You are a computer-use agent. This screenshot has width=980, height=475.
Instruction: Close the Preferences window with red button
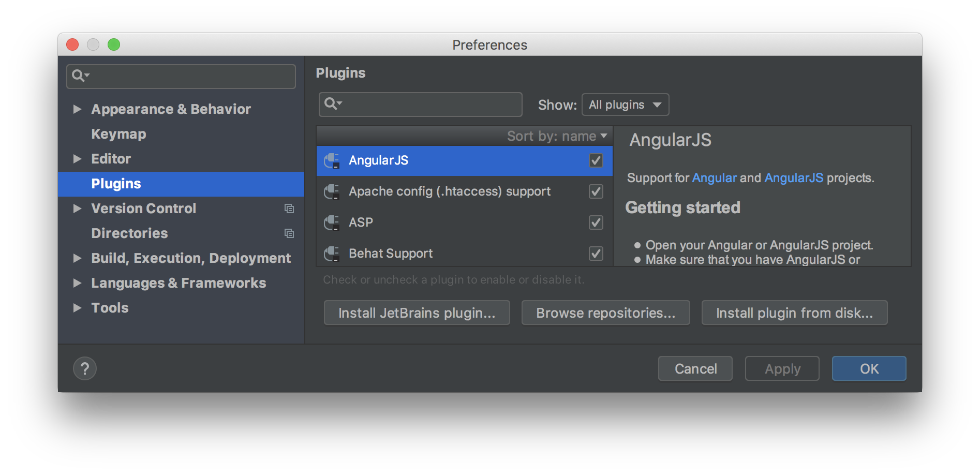(72, 44)
